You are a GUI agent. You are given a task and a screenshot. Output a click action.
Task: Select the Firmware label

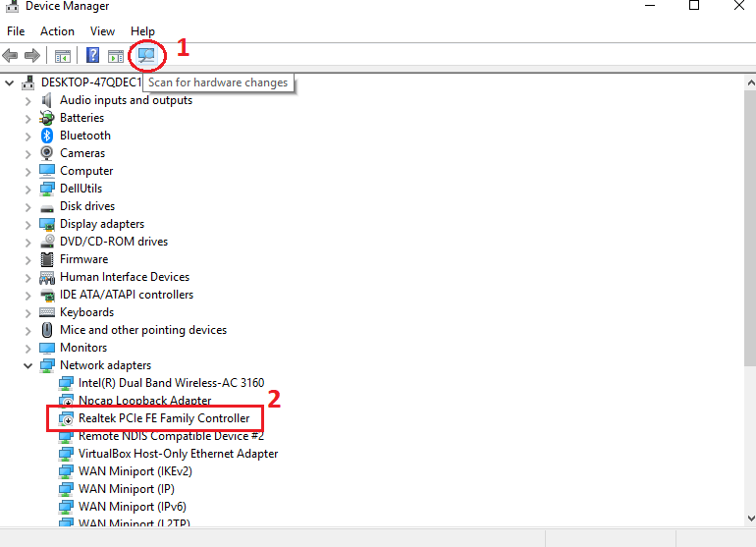pos(83,259)
